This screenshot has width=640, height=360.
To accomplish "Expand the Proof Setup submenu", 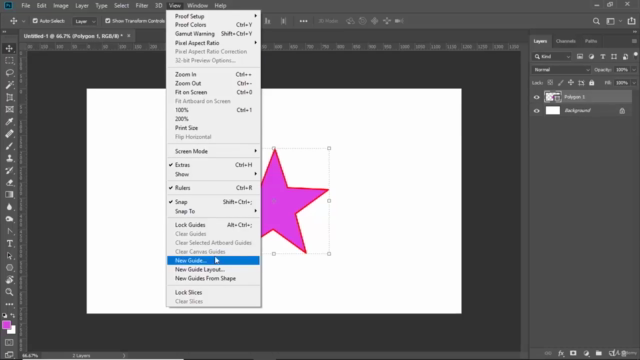I will click(x=213, y=16).
